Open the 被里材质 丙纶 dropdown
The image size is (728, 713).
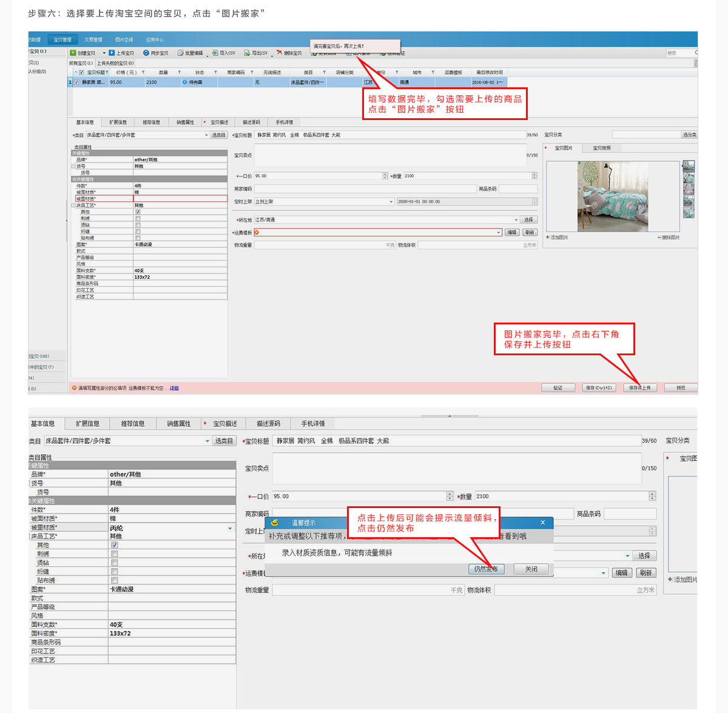click(x=230, y=528)
